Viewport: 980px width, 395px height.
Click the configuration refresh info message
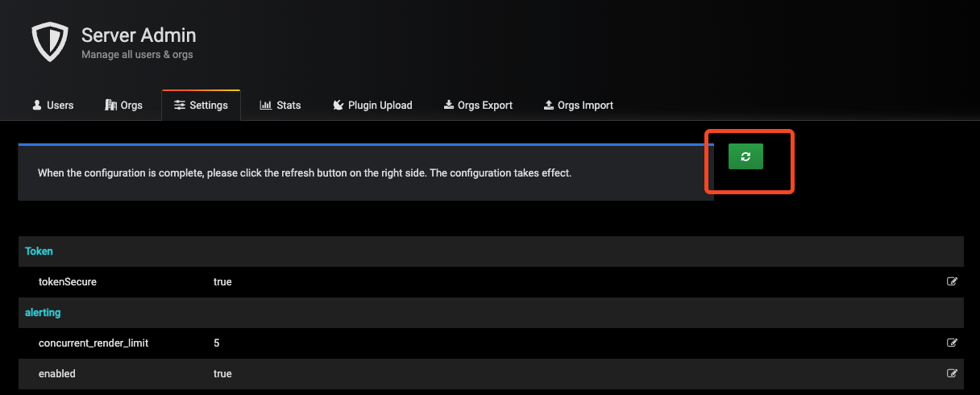coord(305,173)
